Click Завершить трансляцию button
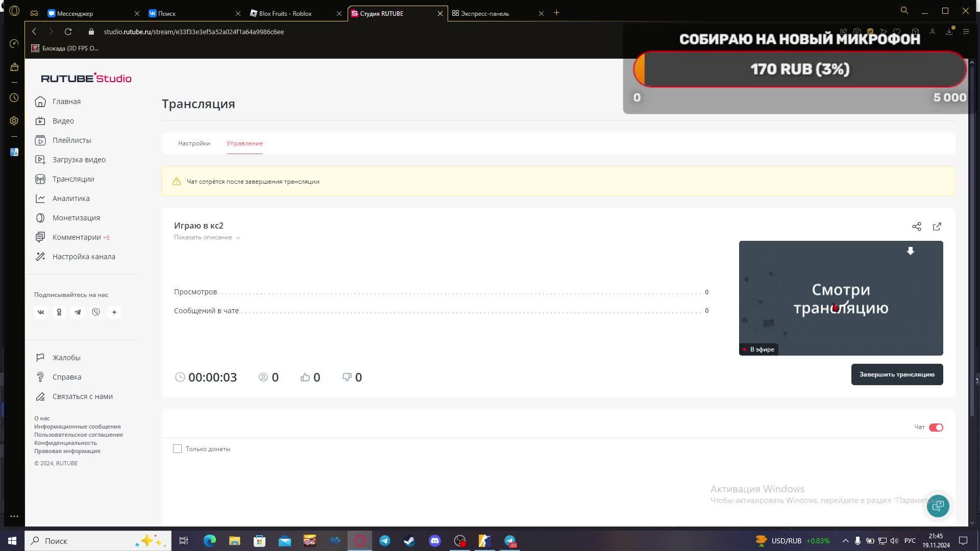The height and width of the screenshot is (551, 980). click(x=897, y=374)
